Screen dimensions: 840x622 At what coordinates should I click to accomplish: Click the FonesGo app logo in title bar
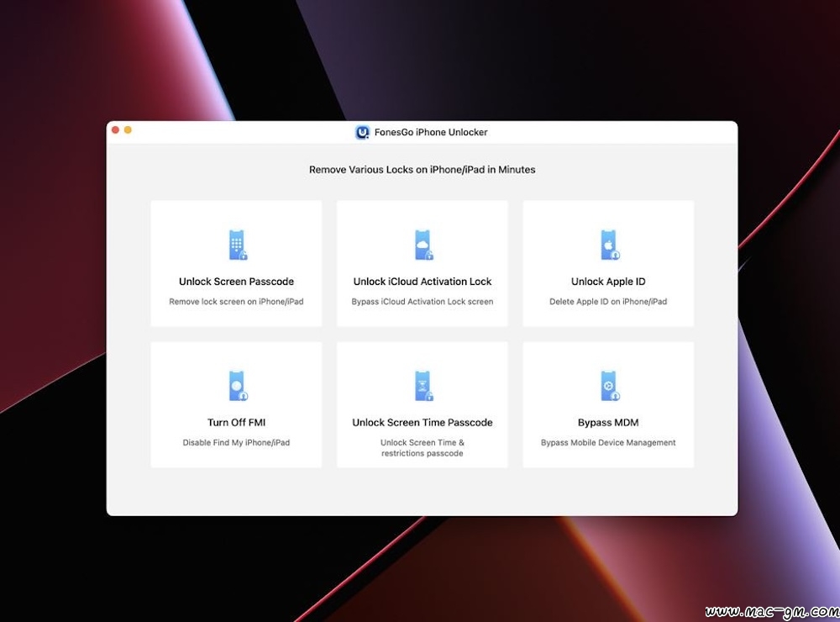363,133
